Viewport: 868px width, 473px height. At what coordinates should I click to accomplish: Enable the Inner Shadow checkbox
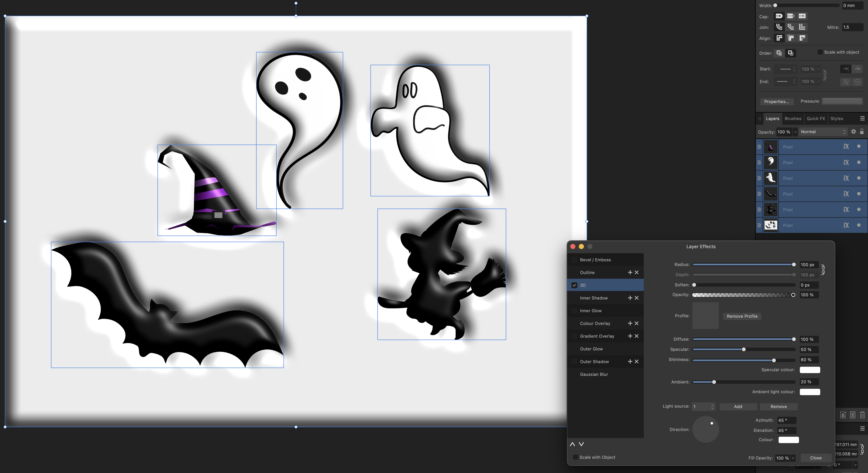(x=574, y=298)
